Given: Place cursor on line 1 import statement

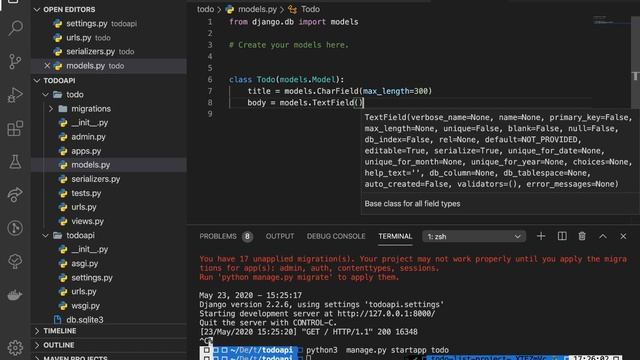Looking at the screenshot, I should pyautogui.click(x=293, y=22).
